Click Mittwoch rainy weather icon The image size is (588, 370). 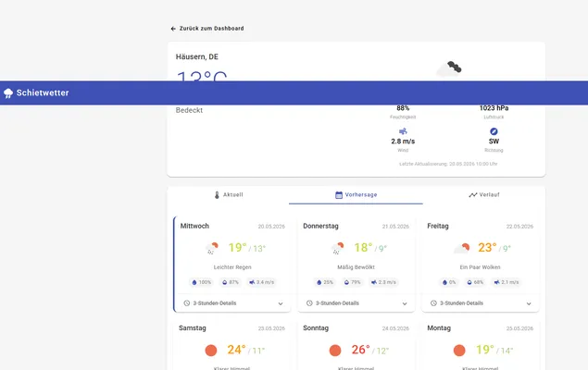coord(212,248)
